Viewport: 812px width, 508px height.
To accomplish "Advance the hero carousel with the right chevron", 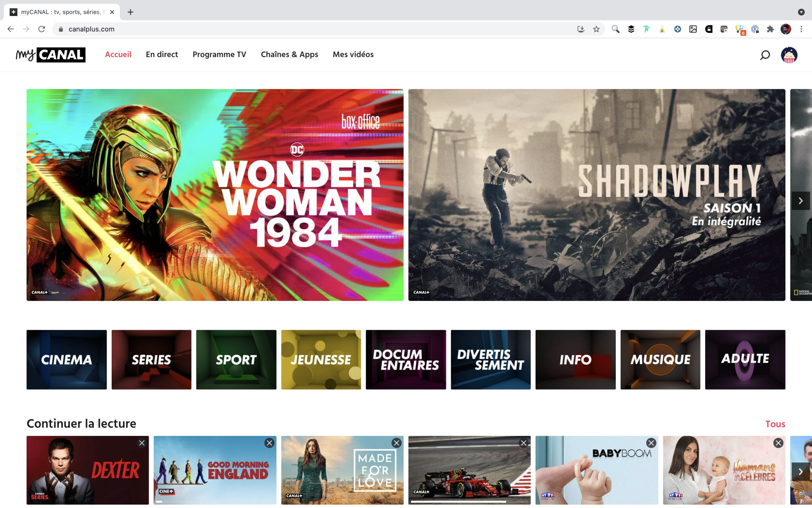I will pyautogui.click(x=801, y=201).
